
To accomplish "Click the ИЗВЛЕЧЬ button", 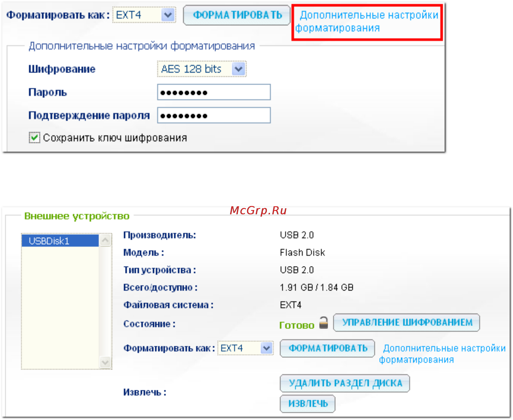I will tap(308, 404).
